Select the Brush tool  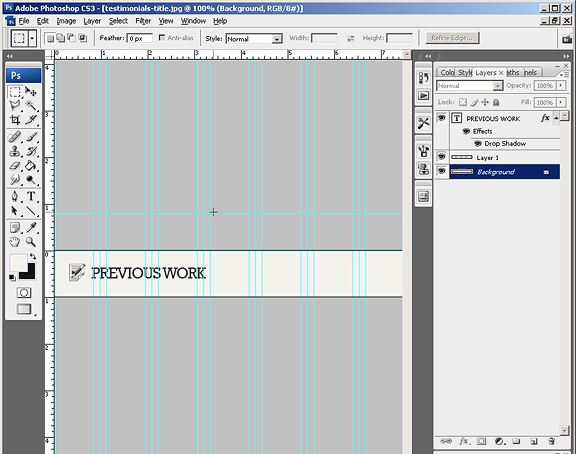point(31,137)
